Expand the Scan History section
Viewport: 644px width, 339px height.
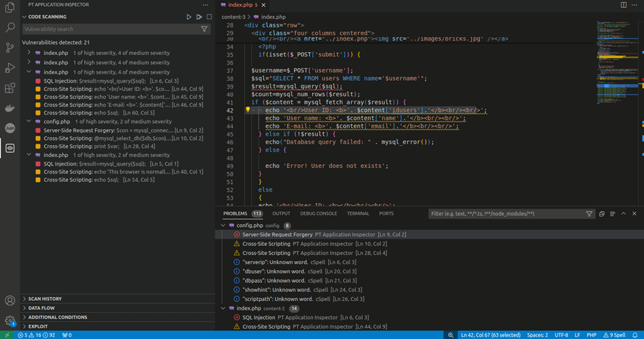(x=45, y=299)
